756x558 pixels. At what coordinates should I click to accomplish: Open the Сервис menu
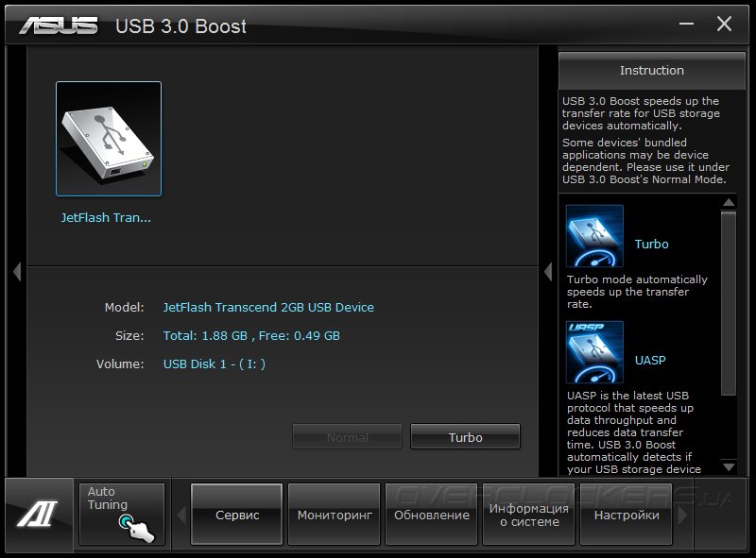pos(237,515)
